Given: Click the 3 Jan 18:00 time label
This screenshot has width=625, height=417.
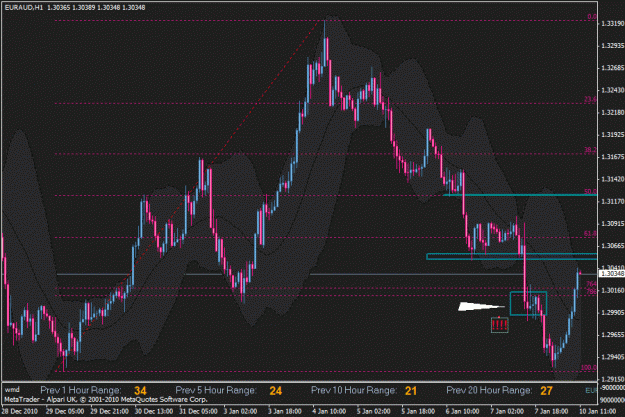Looking at the screenshot, I should point(285,411).
